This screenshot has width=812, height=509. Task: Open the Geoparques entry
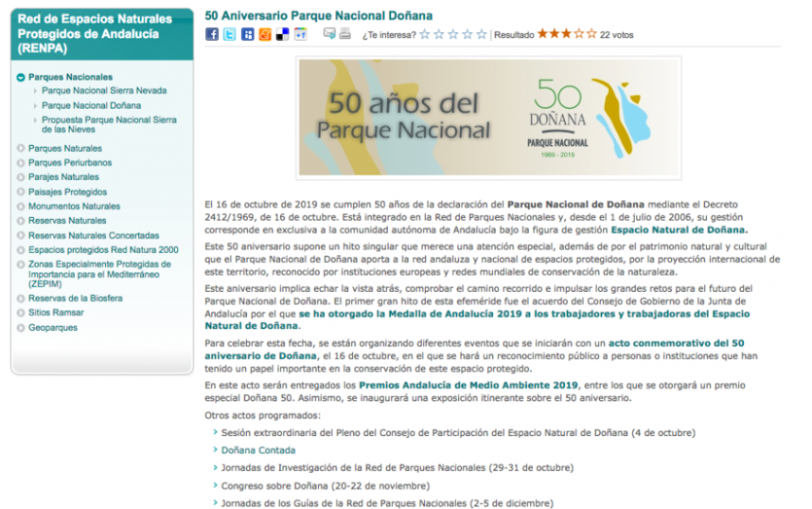53,328
